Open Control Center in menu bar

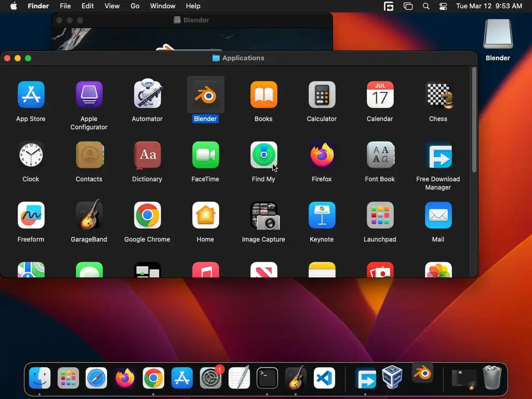coord(443,6)
